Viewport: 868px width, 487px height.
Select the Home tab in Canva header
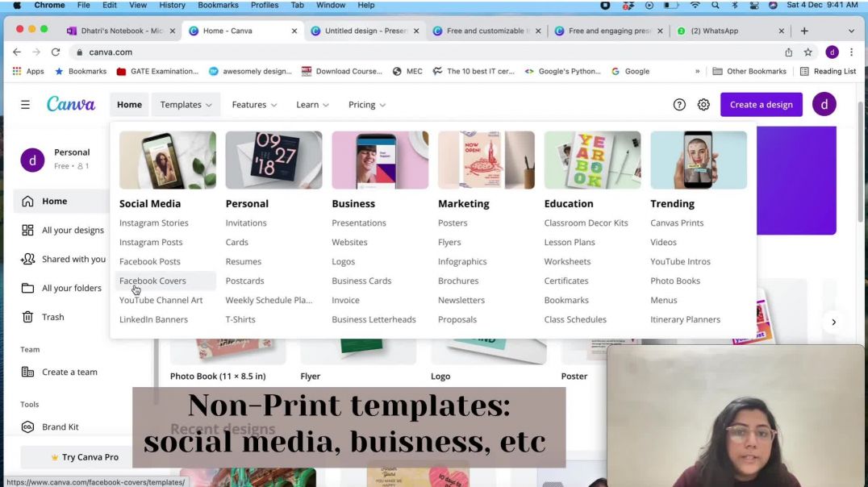tap(129, 105)
